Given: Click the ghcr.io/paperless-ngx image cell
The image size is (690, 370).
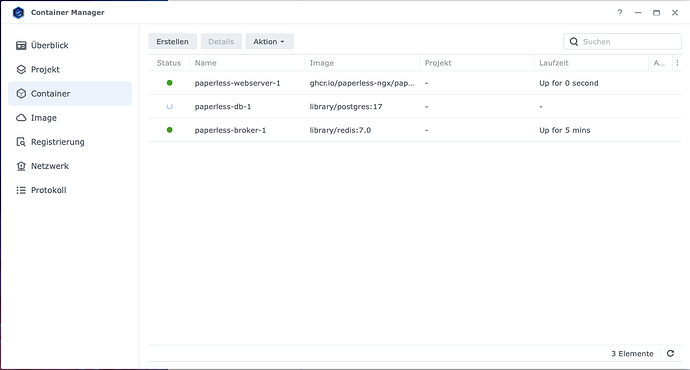Looking at the screenshot, I should (362, 83).
